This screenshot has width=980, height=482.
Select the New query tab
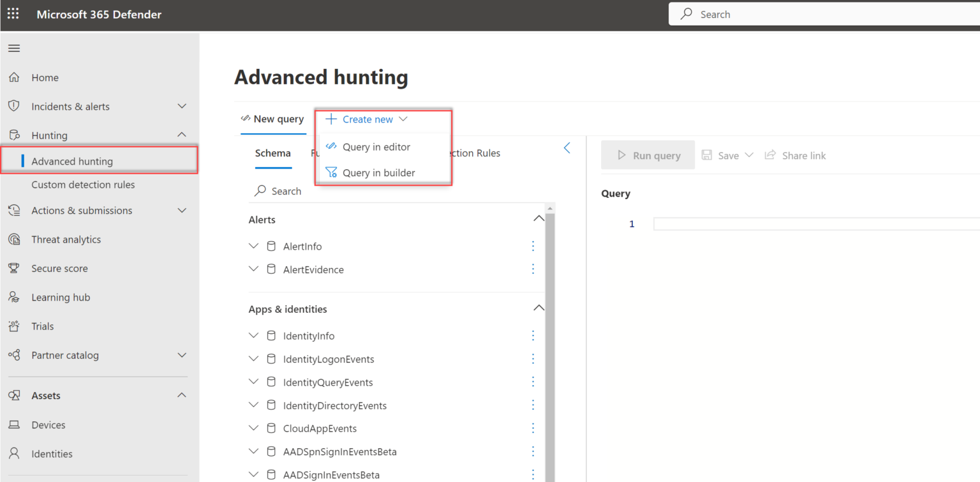(x=272, y=119)
